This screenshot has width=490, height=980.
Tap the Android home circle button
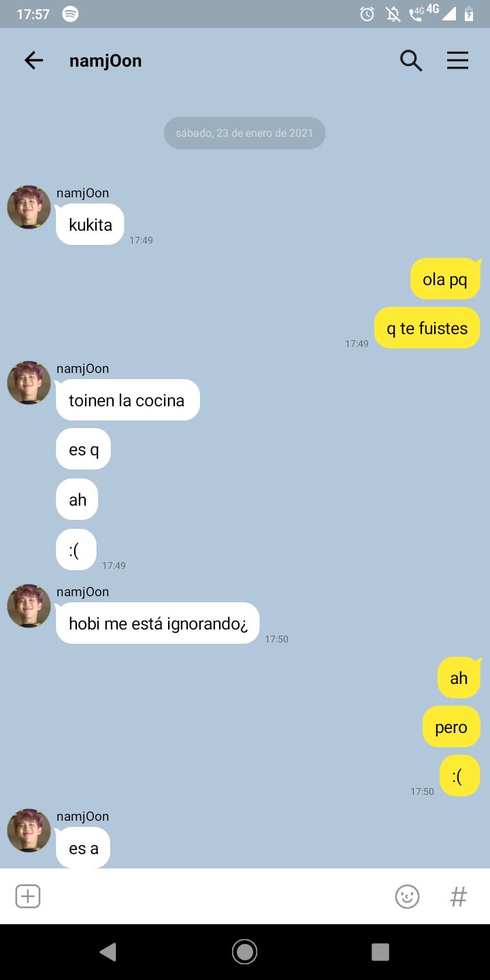click(x=244, y=951)
